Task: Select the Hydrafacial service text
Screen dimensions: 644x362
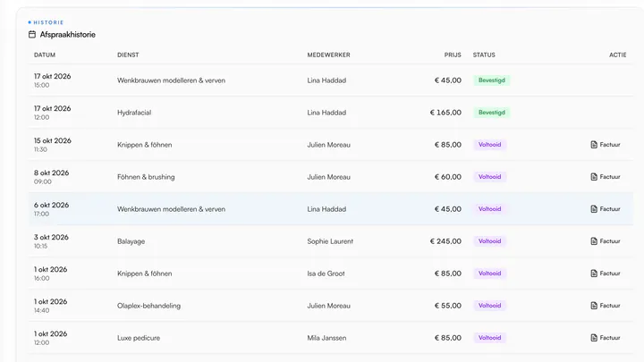Action: click(x=134, y=113)
